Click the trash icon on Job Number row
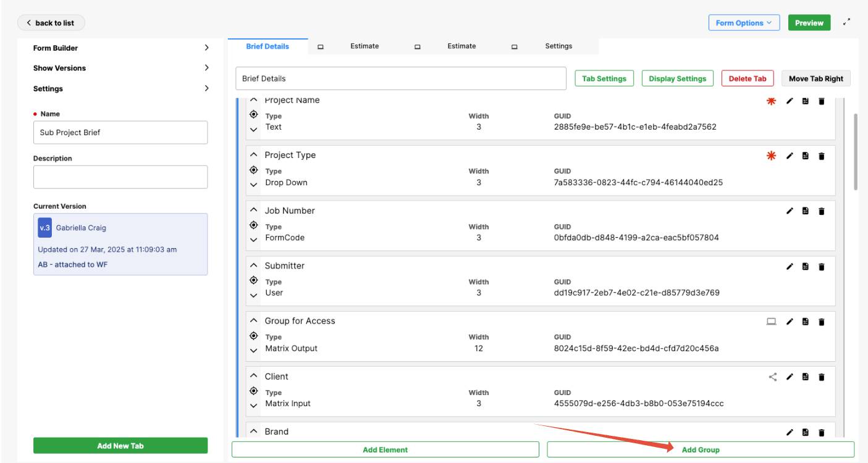 click(x=822, y=211)
